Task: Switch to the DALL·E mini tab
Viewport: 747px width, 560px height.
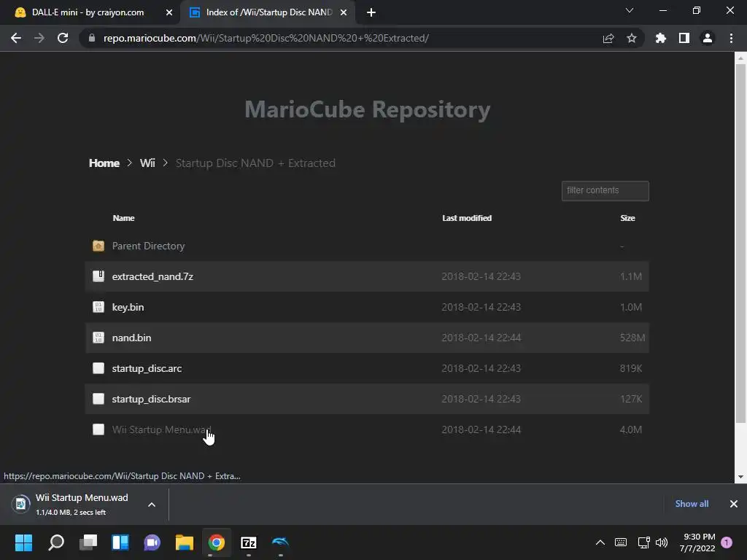Action: pyautogui.click(x=88, y=12)
